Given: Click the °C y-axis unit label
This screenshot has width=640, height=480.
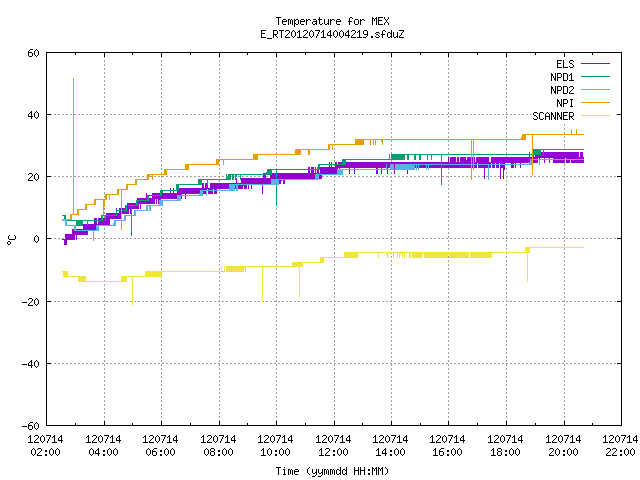Looking at the screenshot, I should (11, 240).
